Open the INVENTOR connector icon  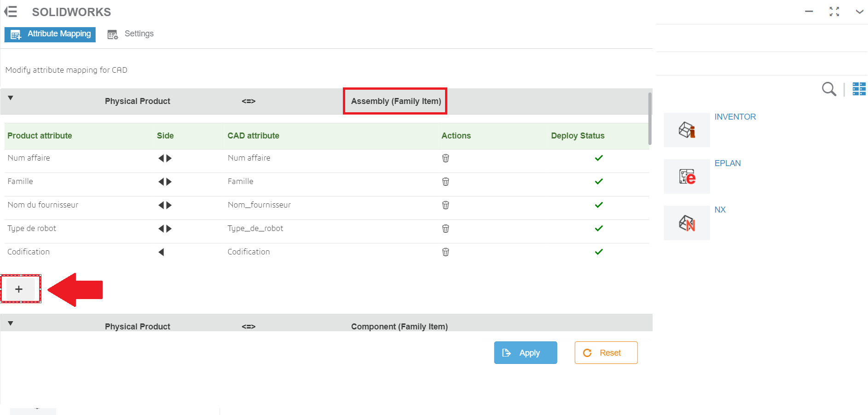687,130
